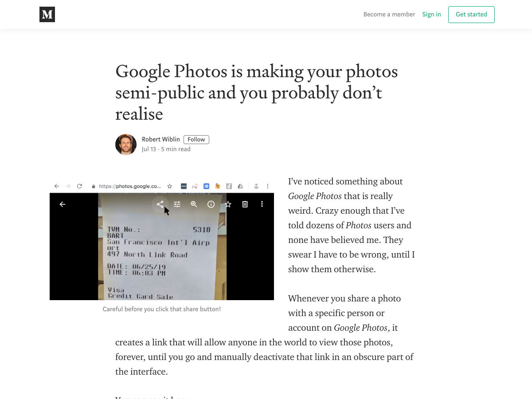Click the photos.google.com address bar URL

point(129,186)
